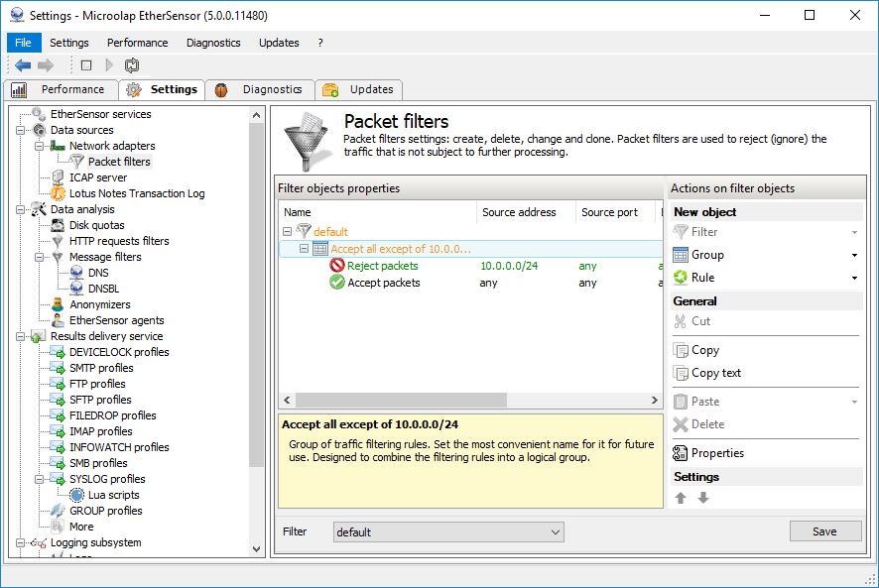Select INFOWATCH profiles tree item
This screenshot has height=588, width=879.
coord(119,447)
